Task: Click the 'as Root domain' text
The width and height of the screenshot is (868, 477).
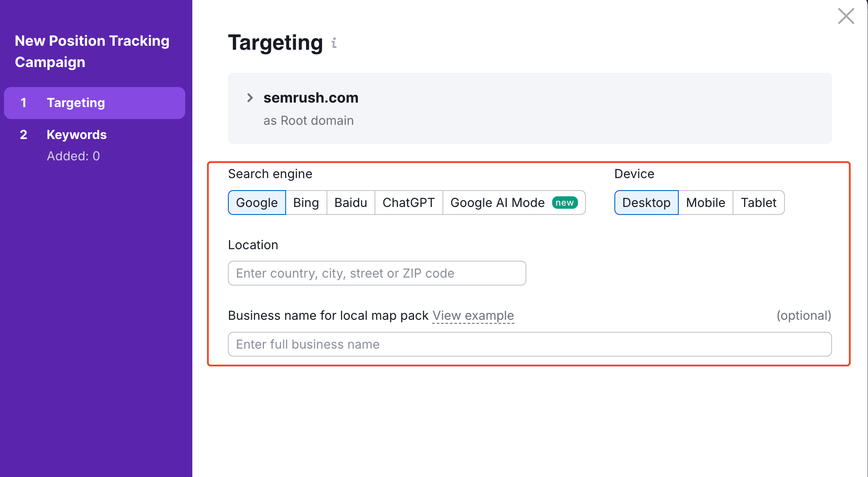Action: [309, 120]
